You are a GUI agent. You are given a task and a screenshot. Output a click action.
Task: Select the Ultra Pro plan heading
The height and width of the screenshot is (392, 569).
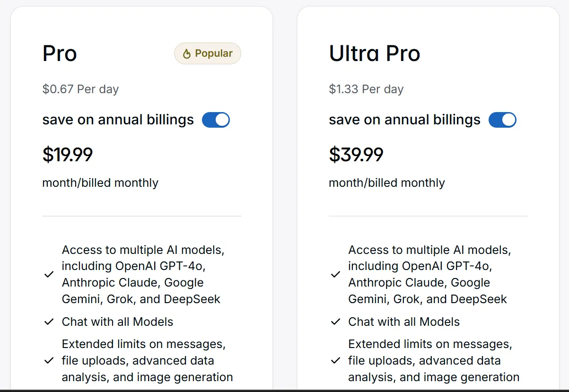click(374, 53)
